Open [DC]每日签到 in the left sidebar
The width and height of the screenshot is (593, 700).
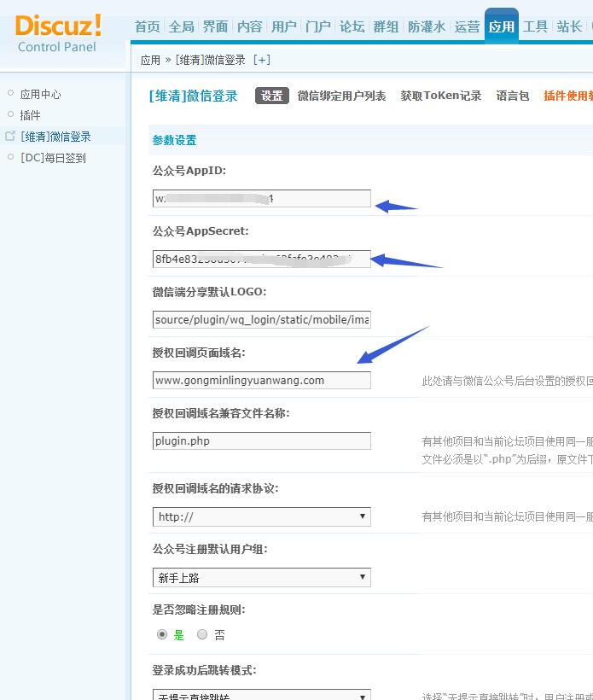53,158
